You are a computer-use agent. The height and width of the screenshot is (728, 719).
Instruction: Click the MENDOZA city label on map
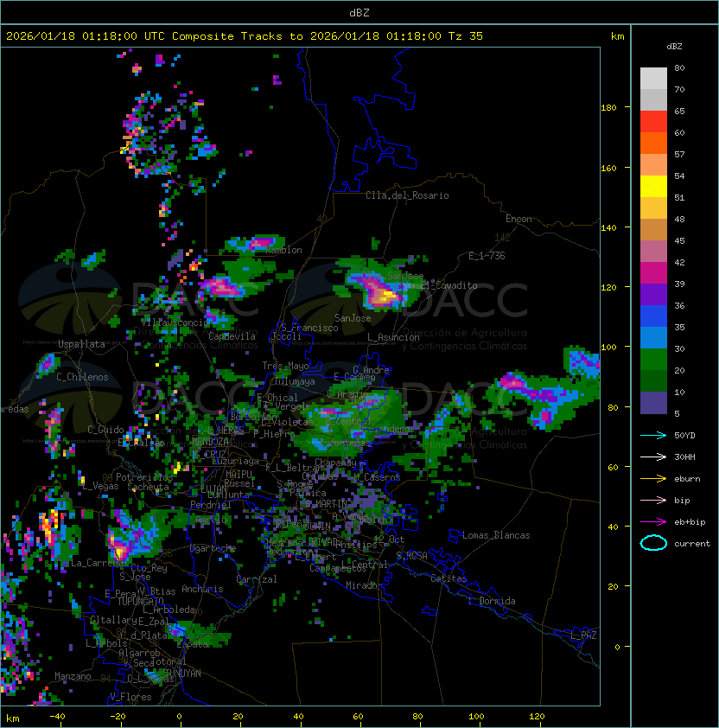[210, 442]
